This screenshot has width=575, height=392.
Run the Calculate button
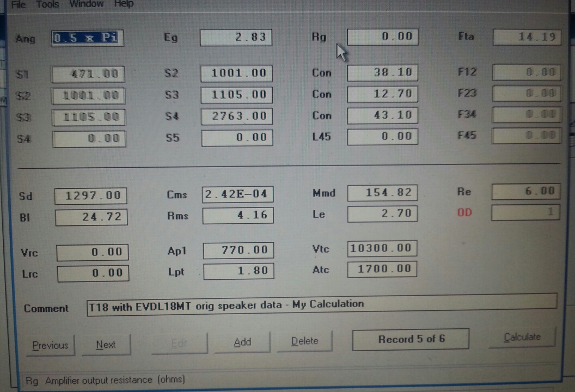coord(522,337)
